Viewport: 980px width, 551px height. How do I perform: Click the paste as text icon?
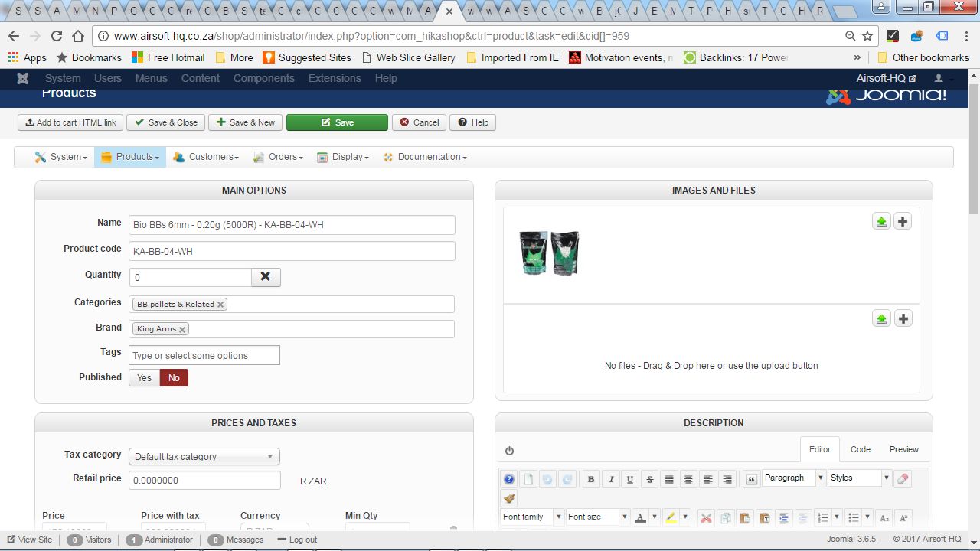pyautogui.click(x=764, y=518)
